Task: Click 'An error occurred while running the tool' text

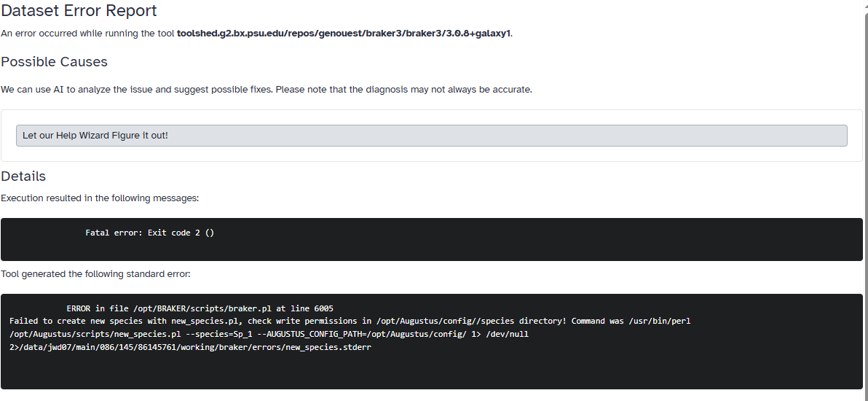Action: click(x=87, y=34)
